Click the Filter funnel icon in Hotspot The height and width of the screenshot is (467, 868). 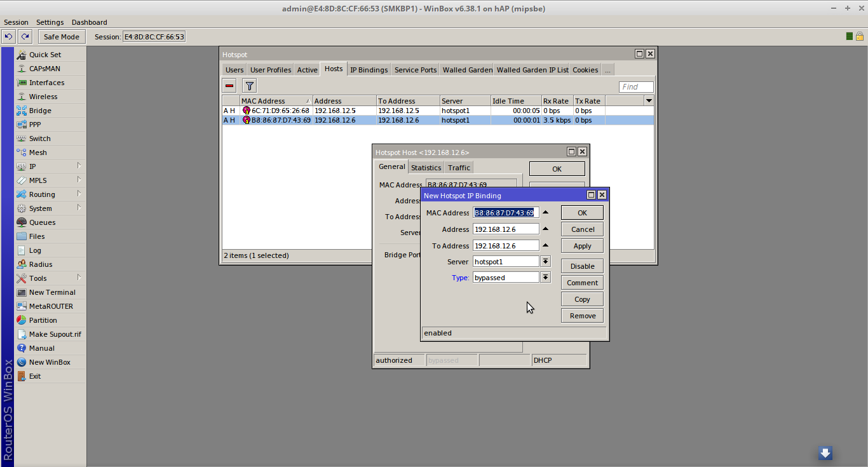(250, 86)
